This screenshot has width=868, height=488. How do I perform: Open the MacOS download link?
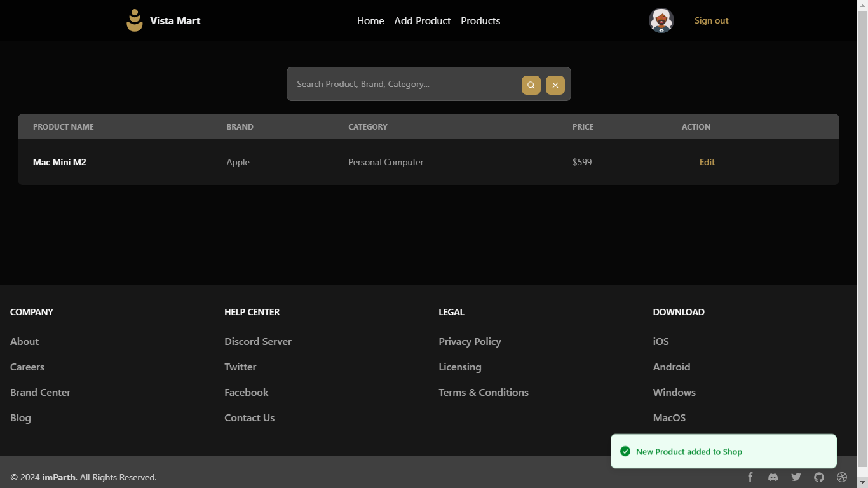pyautogui.click(x=669, y=417)
